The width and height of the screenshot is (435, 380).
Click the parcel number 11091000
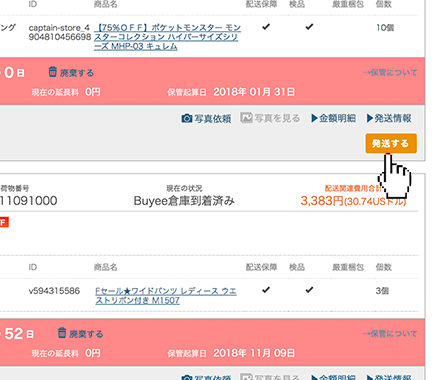[x=29, y=201]
